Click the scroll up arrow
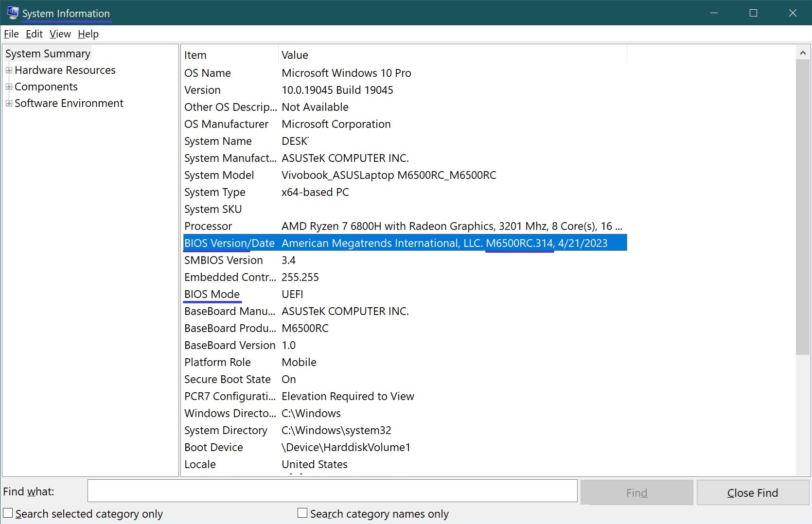Screen dimensions: 812x524 (802, 52)
